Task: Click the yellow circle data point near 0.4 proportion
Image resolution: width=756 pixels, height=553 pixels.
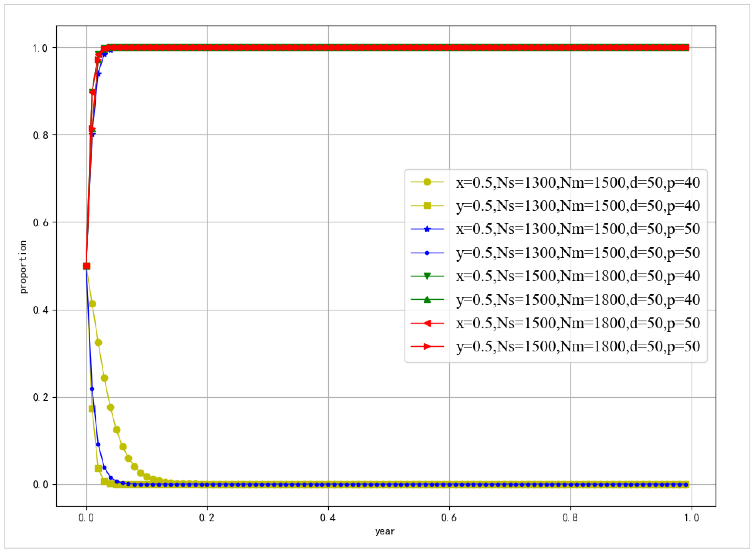Action: tap(92, 304)
